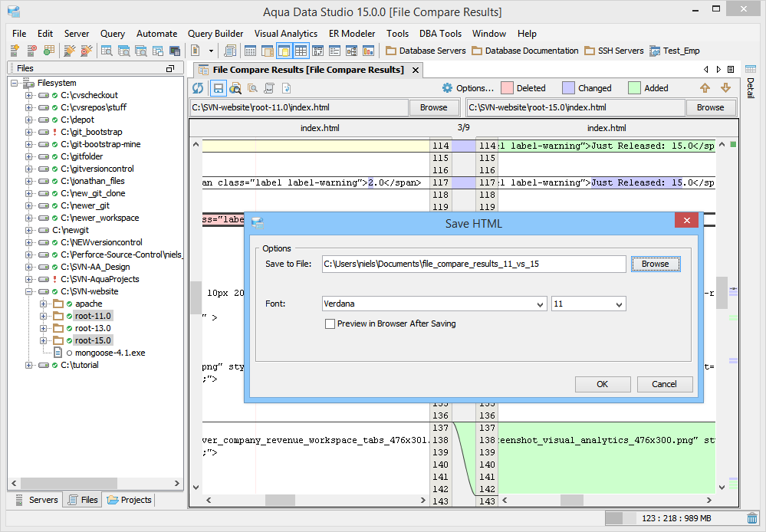Cancel the Save HTML dialog
The image size is (766, 532).
664,384
